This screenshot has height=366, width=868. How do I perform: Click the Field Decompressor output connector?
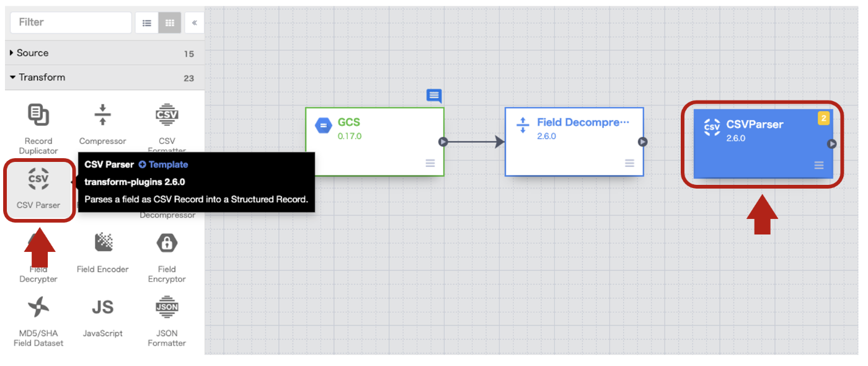click(x=643, y=141)
